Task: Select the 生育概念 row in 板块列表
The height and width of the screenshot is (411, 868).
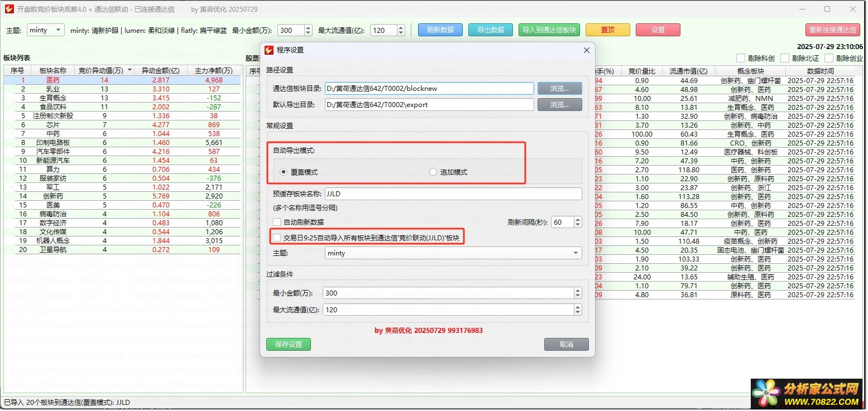Action: [x=122, y=98]
